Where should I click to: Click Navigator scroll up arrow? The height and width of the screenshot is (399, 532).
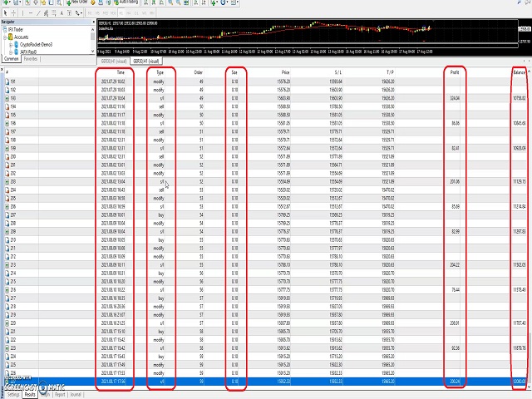[x=92, y=30]
